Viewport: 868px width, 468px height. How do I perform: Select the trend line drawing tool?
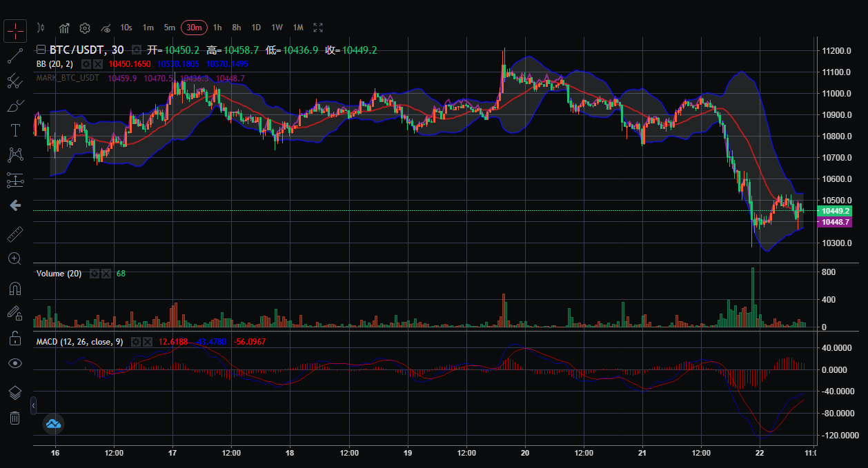tap(14, 55)
